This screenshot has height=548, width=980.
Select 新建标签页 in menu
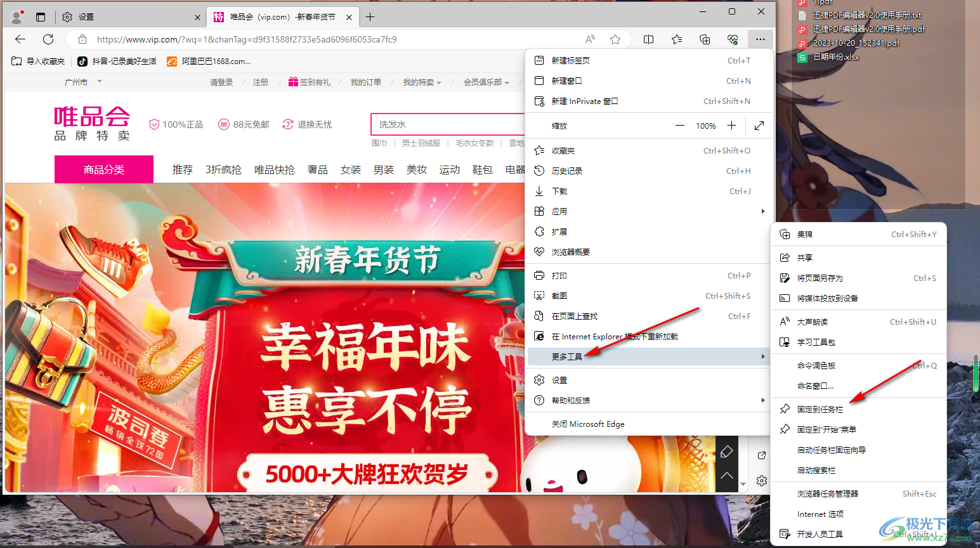click(x=649, y=60)
